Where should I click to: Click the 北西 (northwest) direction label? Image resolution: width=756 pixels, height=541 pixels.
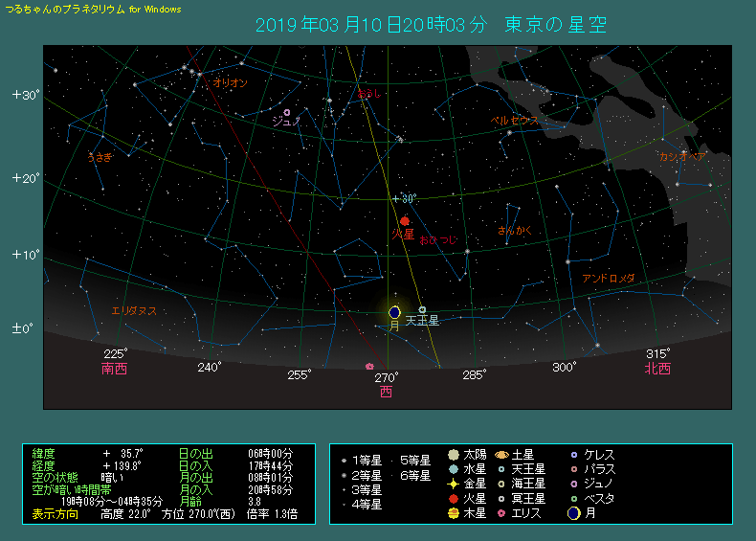pyautogui.click(x=657, y=369)
